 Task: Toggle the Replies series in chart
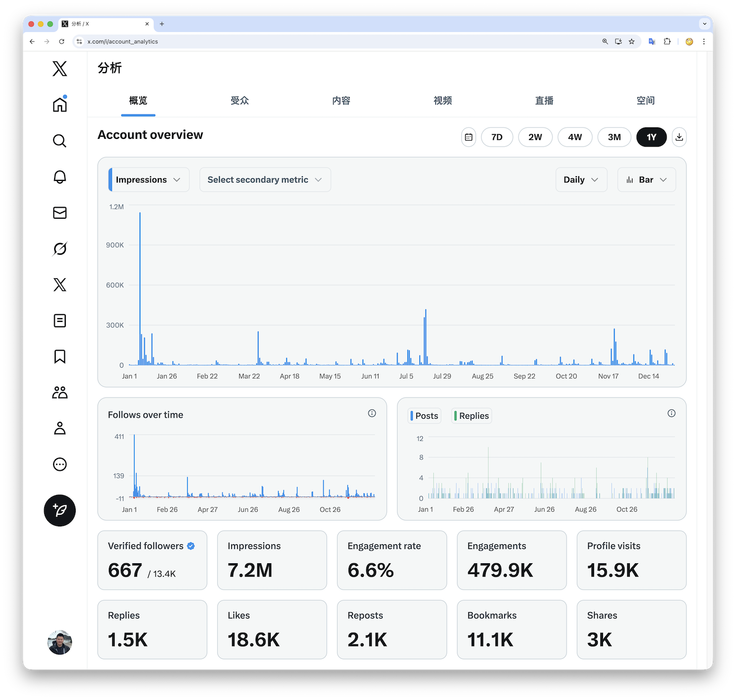tap(472, 416)
